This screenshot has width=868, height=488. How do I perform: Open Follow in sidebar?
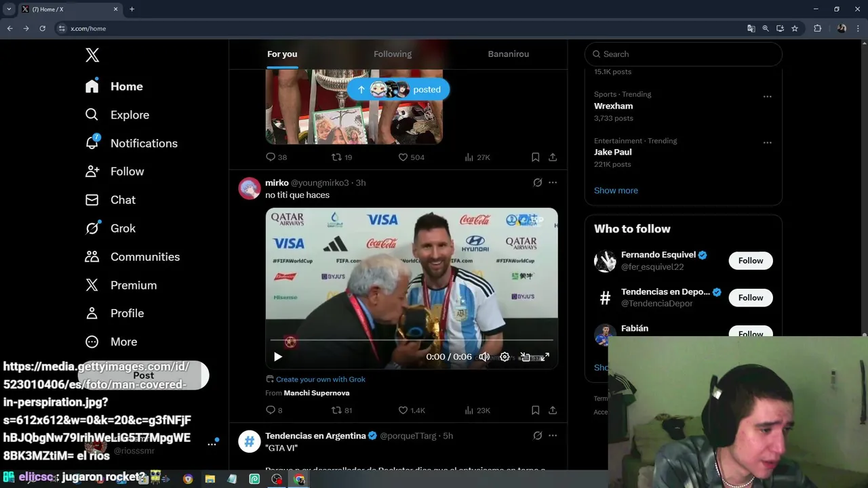pos(114,171)
